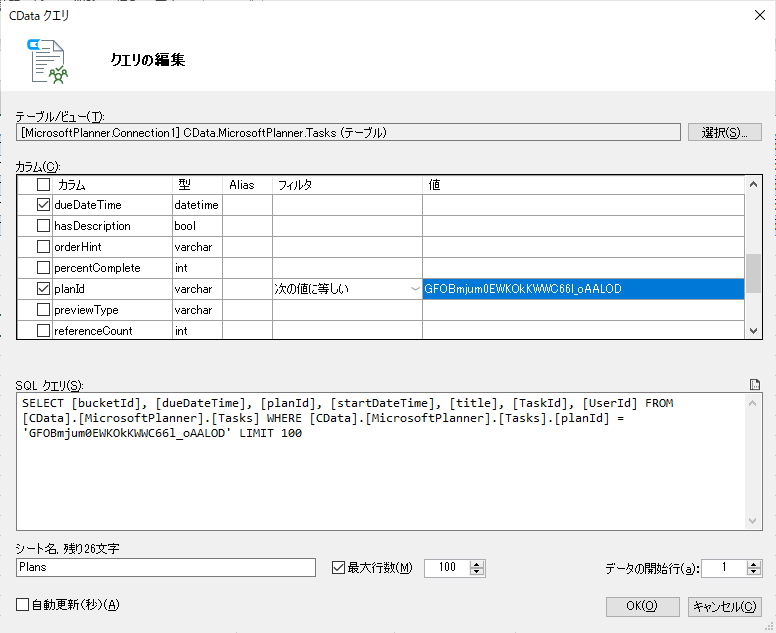This screenshot has height=633, width=776.
Task: Confirm with the OK(O) button
Action: 642,606
